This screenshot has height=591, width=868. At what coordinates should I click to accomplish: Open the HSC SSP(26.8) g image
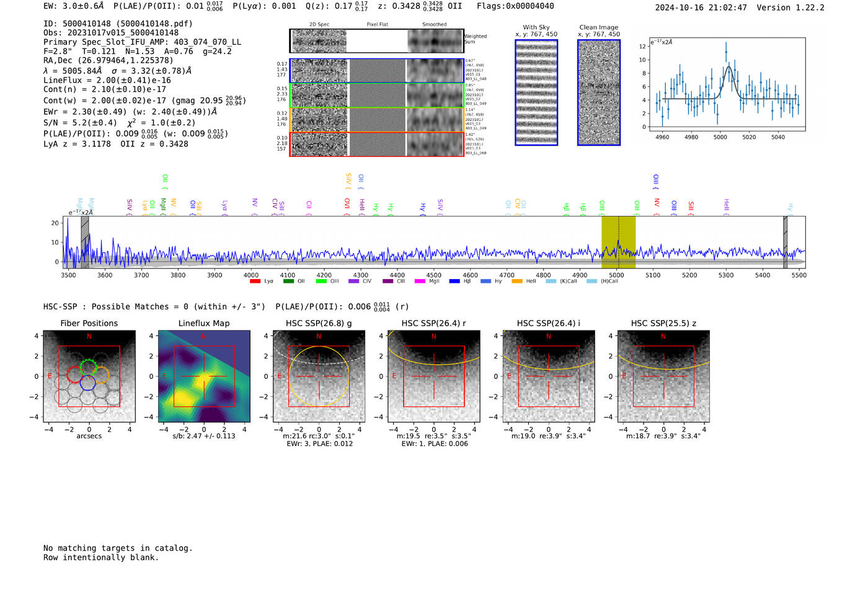click(319, 376)
